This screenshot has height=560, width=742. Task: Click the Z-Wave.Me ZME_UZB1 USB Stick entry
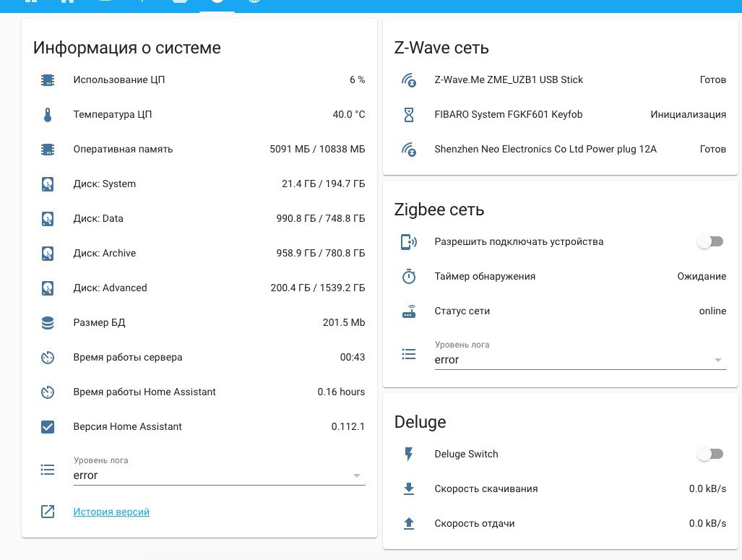(509, 80)
